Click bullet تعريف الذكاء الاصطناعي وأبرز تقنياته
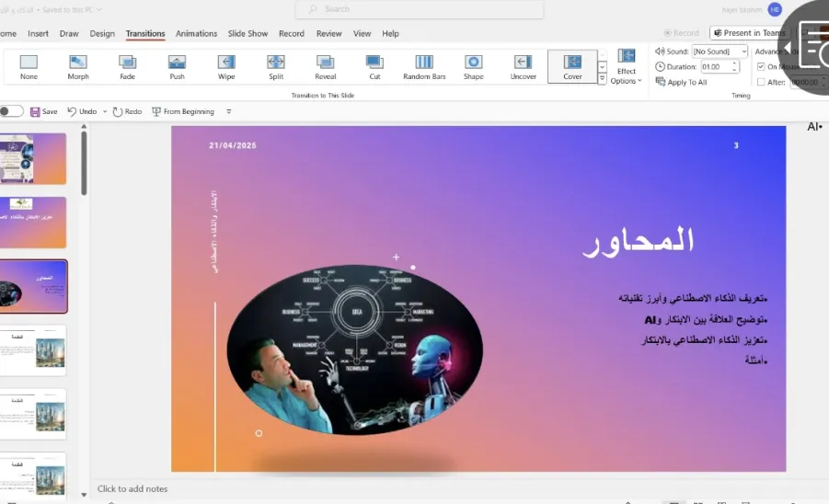 pos(693,299)
